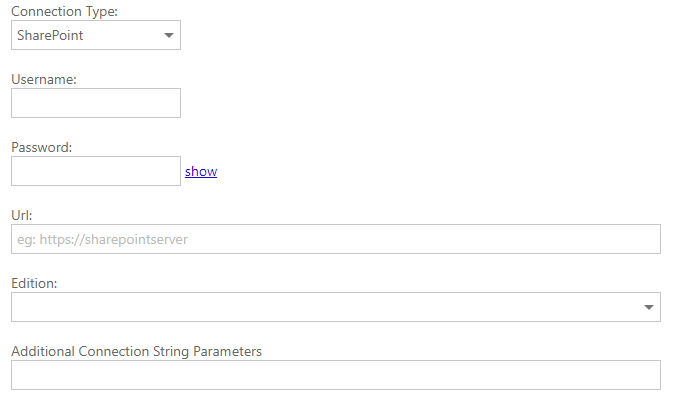The width and height of the screenshot is (680, 405).
Task: Click the Additional Connection String Parameters label
Action: click(136, 351)
